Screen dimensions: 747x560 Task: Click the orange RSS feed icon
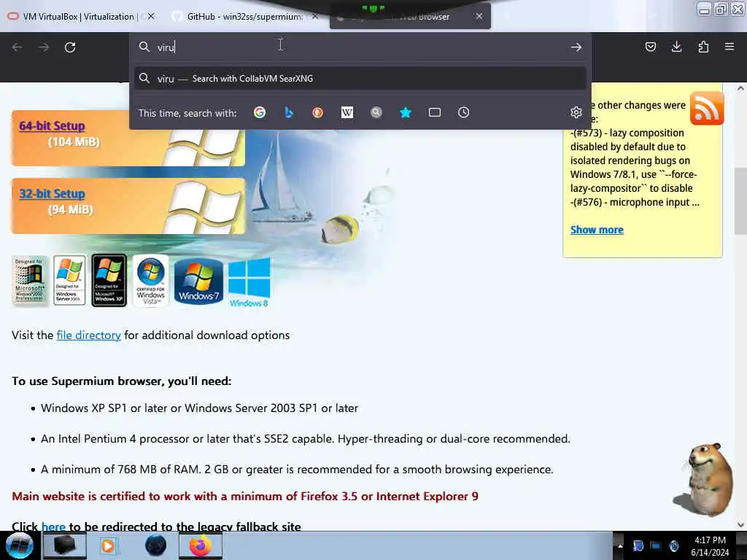[x=707, y=108]
